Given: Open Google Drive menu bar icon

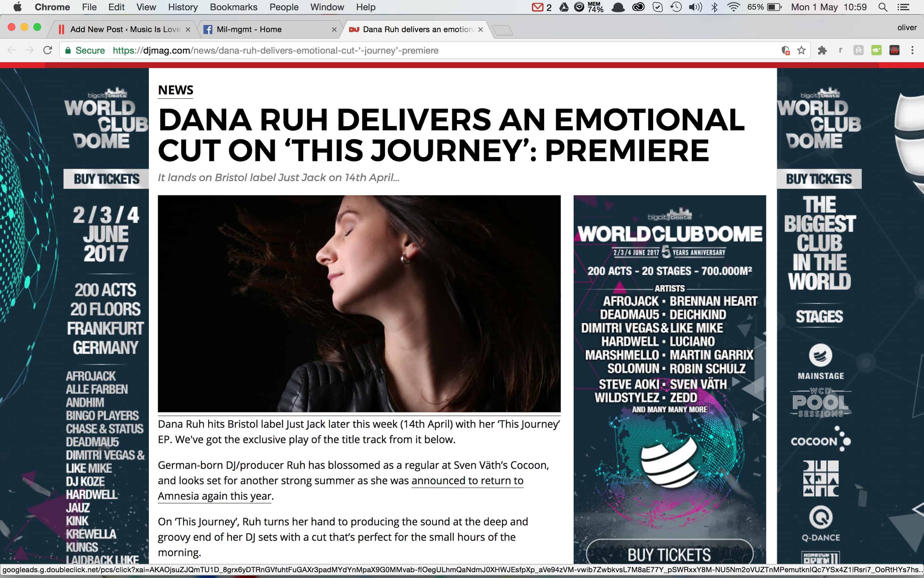Looking at the screenshot, I should point(564,7).
